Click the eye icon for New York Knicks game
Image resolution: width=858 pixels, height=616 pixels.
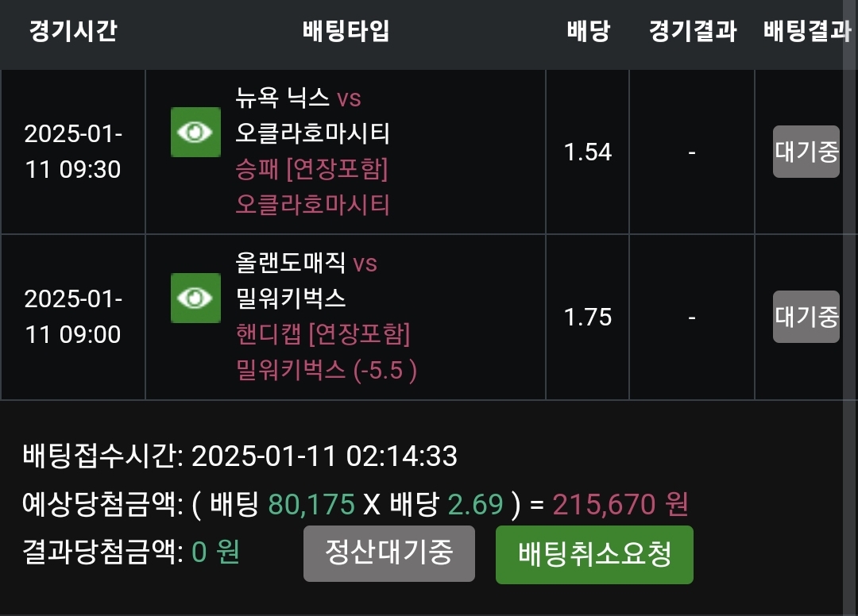tap(195, 132)
